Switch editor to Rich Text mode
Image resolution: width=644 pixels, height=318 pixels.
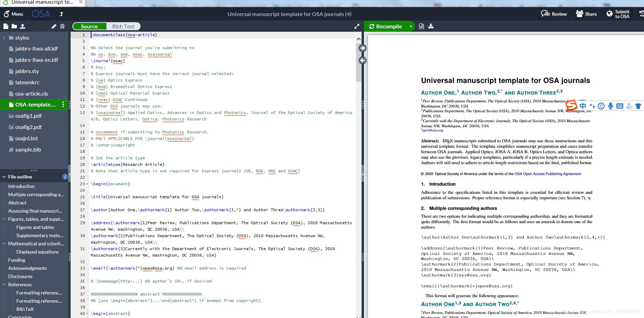click(123, 26)
